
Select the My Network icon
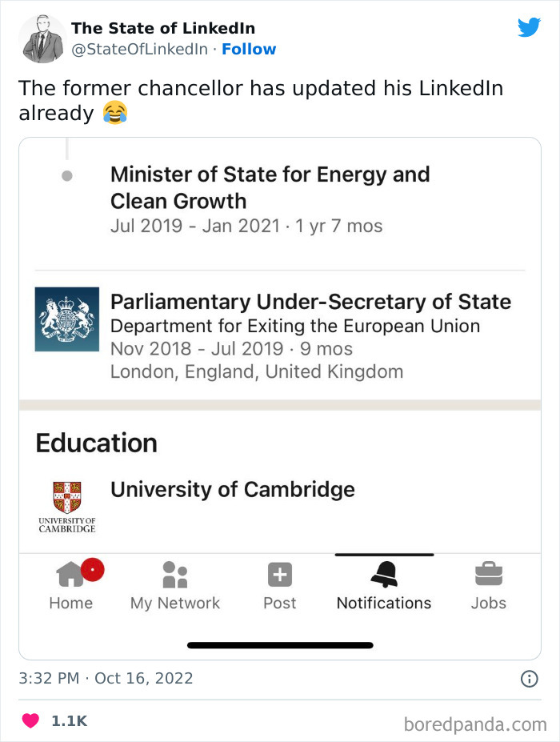[x=174, y=573]
